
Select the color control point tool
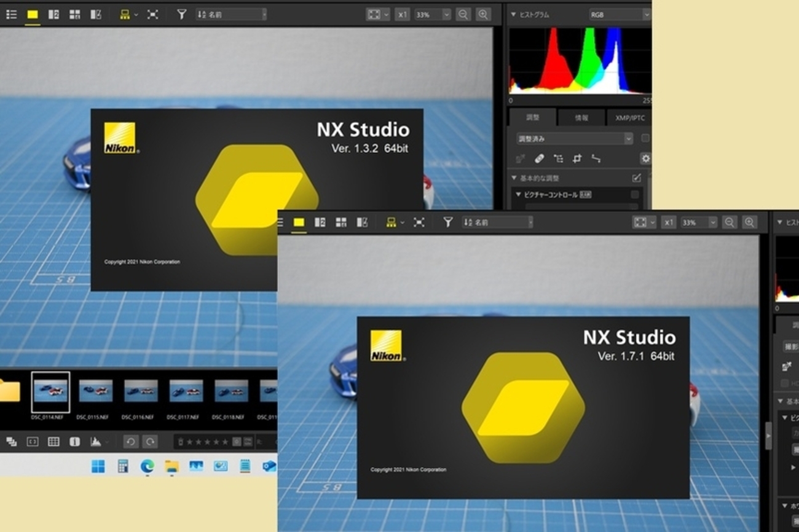pos(558,158)
